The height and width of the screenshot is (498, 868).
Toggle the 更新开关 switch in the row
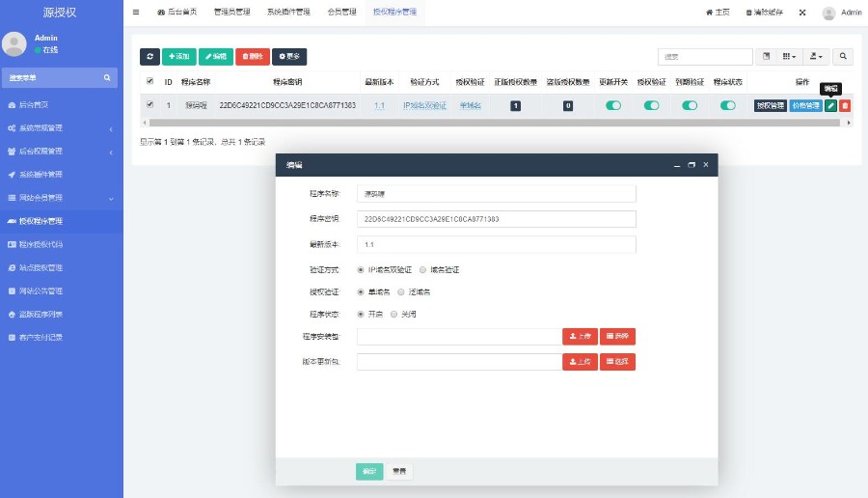612,105
